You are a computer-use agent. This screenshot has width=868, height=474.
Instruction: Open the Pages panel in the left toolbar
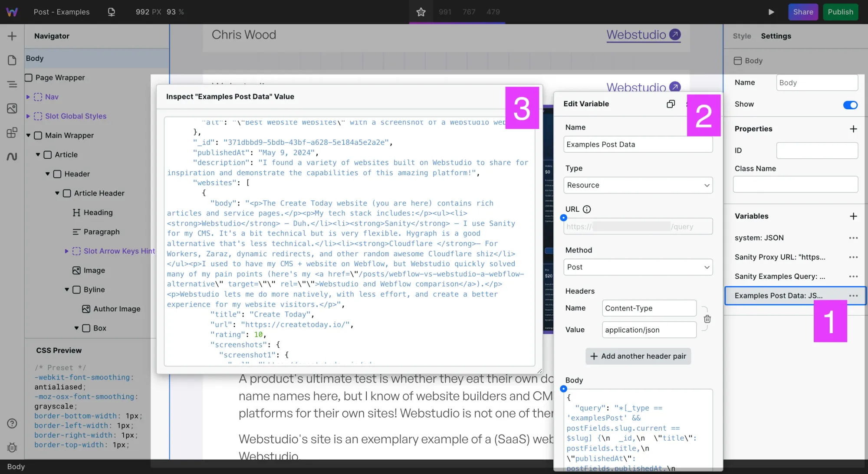click(12, 60)
